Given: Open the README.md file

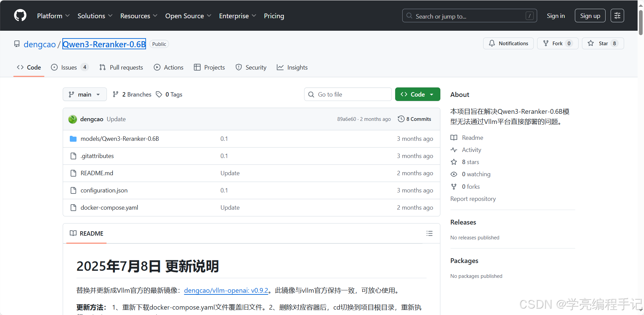Looking at the screenshot, I should (96, 173).
